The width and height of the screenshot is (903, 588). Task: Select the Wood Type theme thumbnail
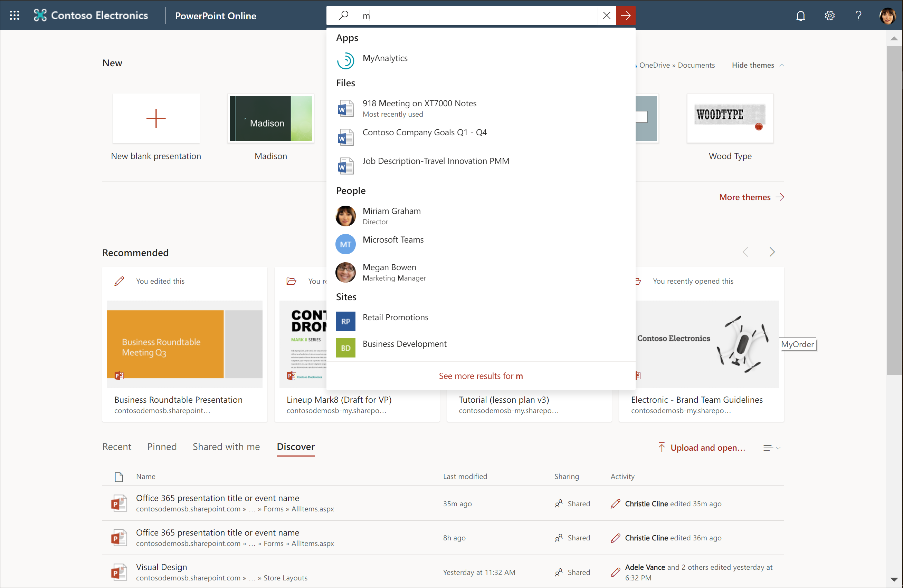coord(730,119)
